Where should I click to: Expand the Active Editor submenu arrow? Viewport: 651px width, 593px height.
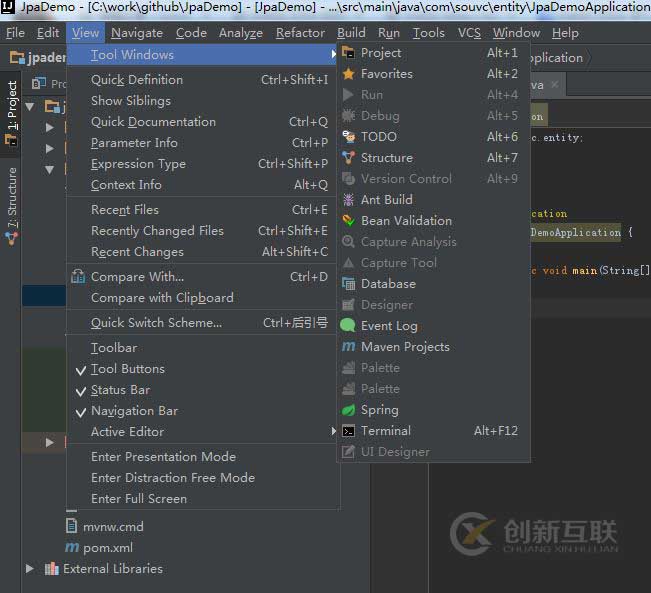[x=333, y=431]
